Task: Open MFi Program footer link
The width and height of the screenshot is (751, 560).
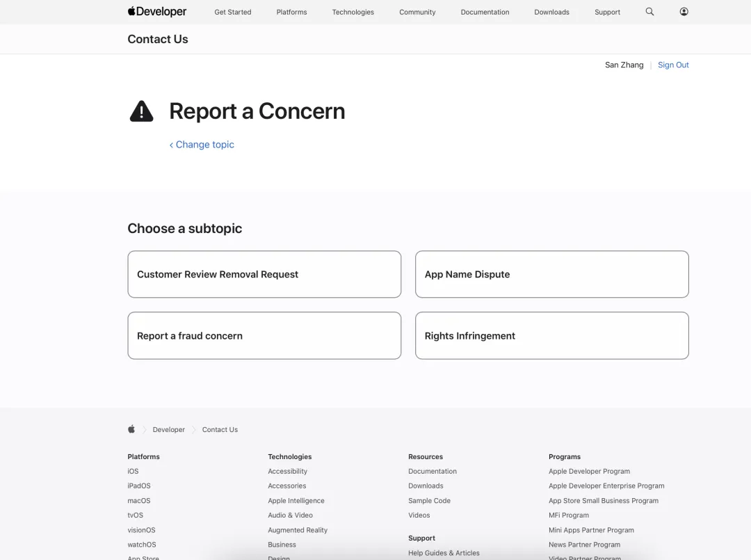Action: coord(569,515)
